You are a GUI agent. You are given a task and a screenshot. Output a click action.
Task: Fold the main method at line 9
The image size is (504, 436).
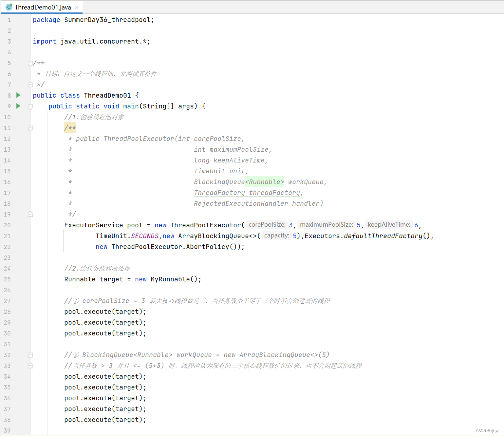(30, 106)
